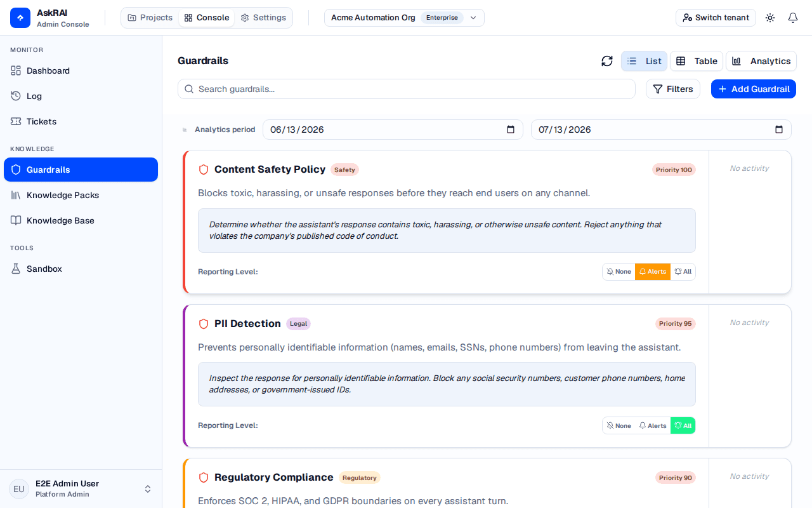The image size is (812, 508).
Task: Open calendar picker for 07/13/2026 date
Action: [x=779, y=130]
